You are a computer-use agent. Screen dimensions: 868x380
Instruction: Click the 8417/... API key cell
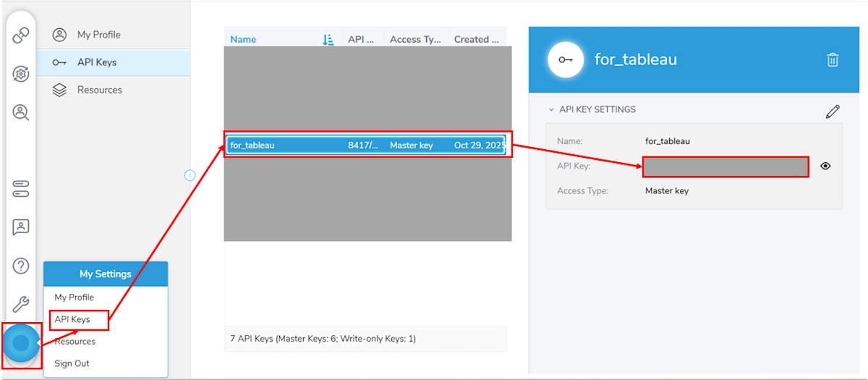click(x=363, y=145)
